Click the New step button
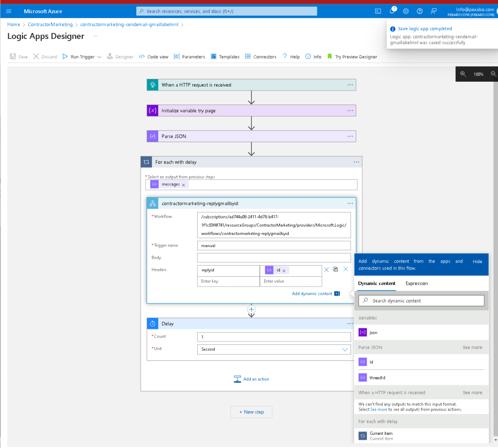498x448 pixels. coord(251,412)
